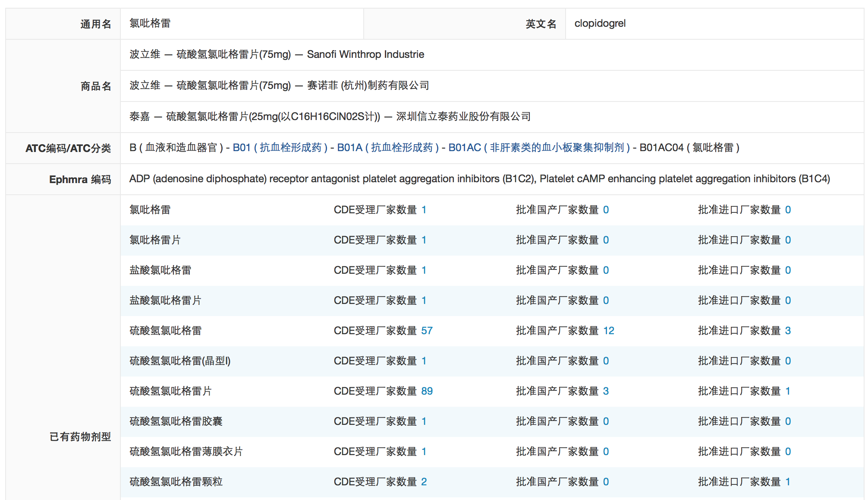Click B01AC04 (氯吡格雷) ATC text
The image size is (868, 500).
tap(689, 148)
